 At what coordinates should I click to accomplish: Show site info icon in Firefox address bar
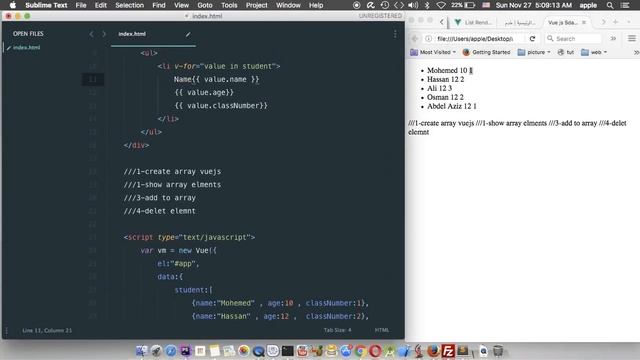(429, 38)
